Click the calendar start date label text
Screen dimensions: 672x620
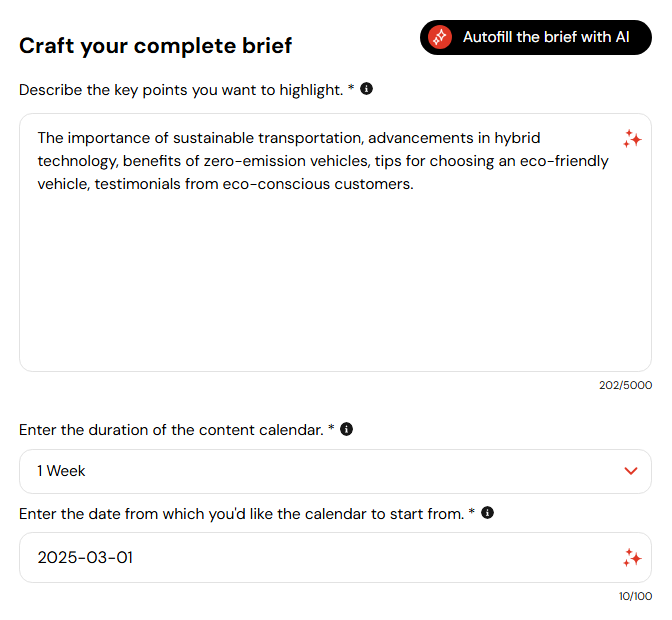247,514
